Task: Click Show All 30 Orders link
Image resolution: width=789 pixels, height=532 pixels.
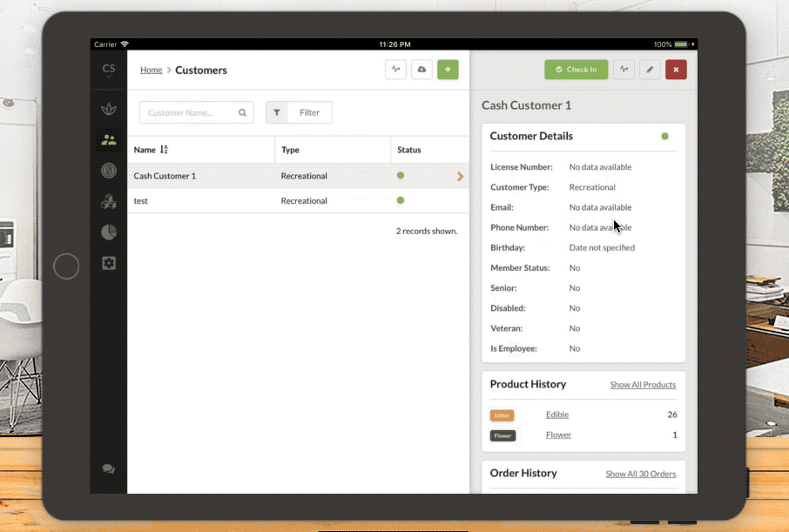Action: 641,474
